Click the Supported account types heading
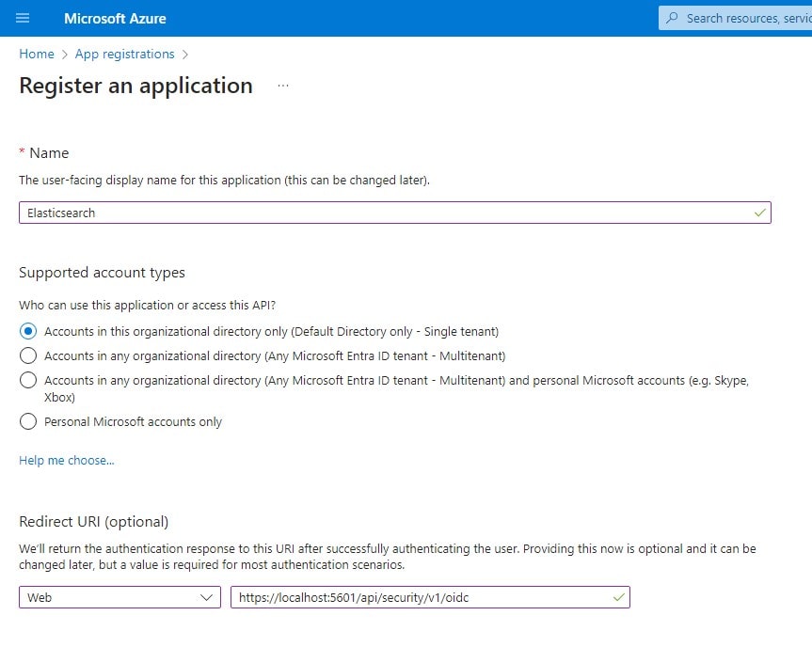The width and height of the screenshot is (812, 647). [x=102, y=273]
